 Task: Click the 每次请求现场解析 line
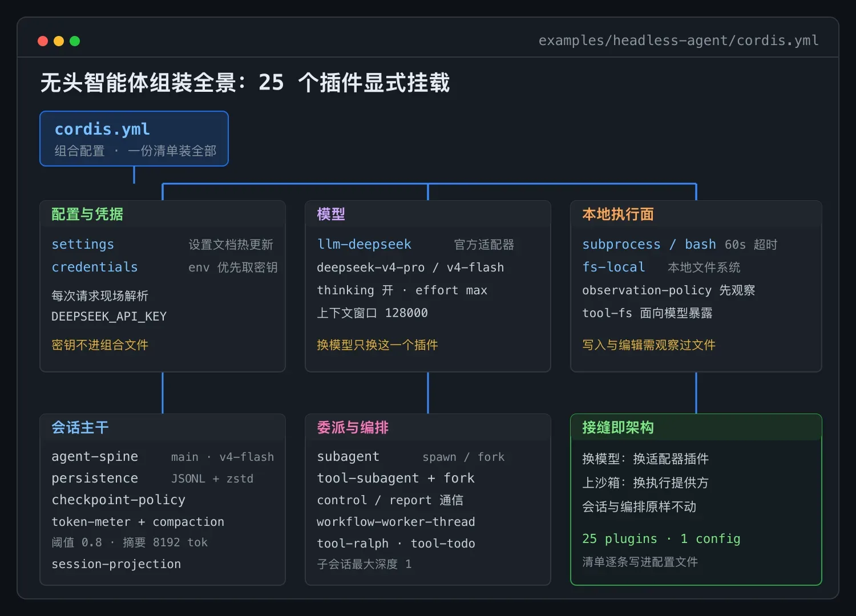tap(100, 296)
